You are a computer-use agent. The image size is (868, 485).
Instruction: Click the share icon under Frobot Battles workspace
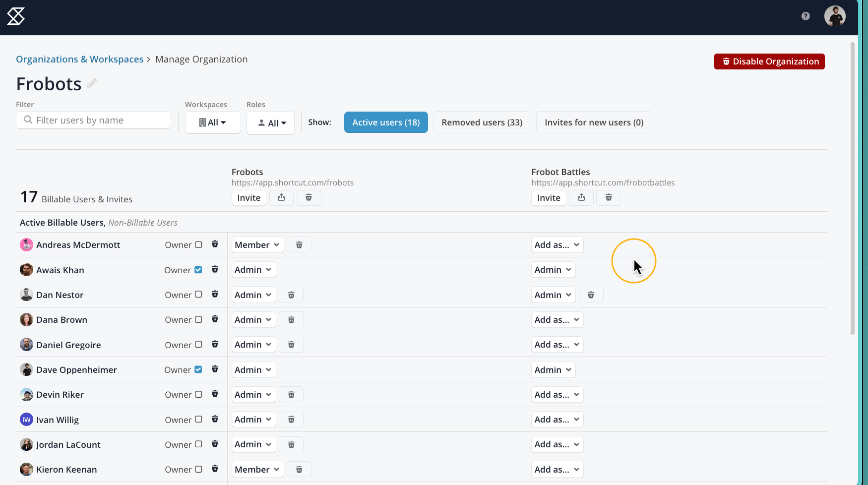coord(581,198)
